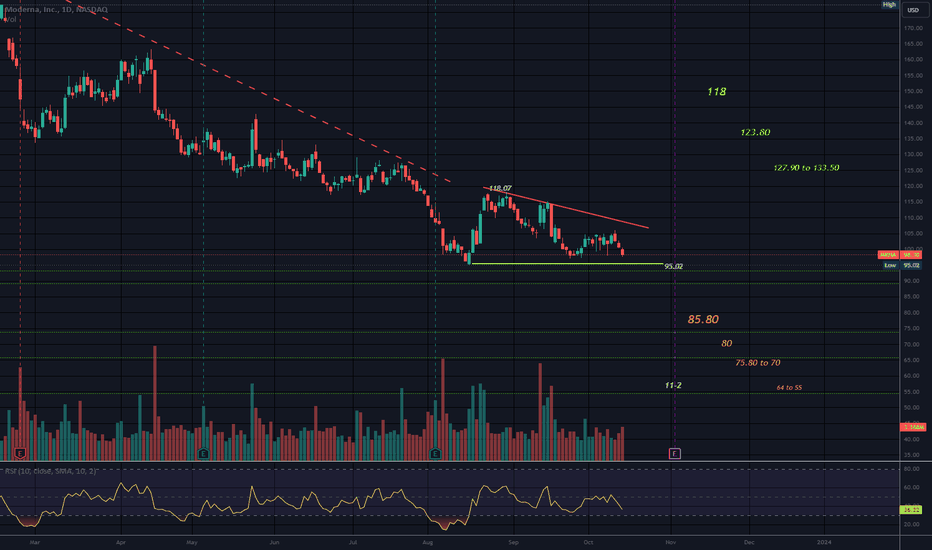Click the Dec label on time axis
This screenshot has height=550, width=932.
749,542
